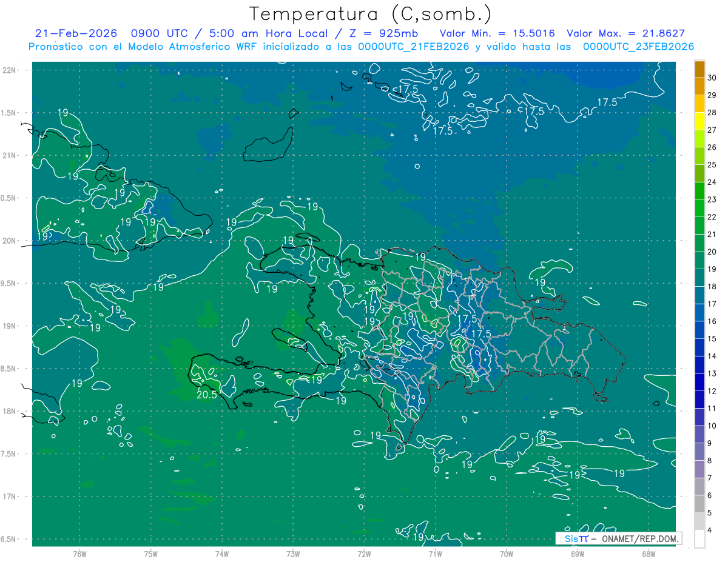Click the "20.5" contour label over southwest Haiti
The height and width of the screenshot is (562, 728).
tap(207, 395)
